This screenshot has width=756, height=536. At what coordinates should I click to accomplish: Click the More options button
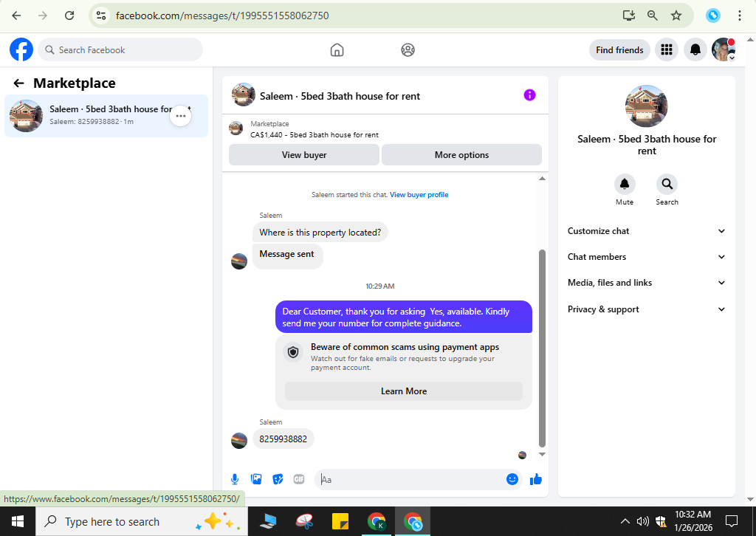click(462, 155)
